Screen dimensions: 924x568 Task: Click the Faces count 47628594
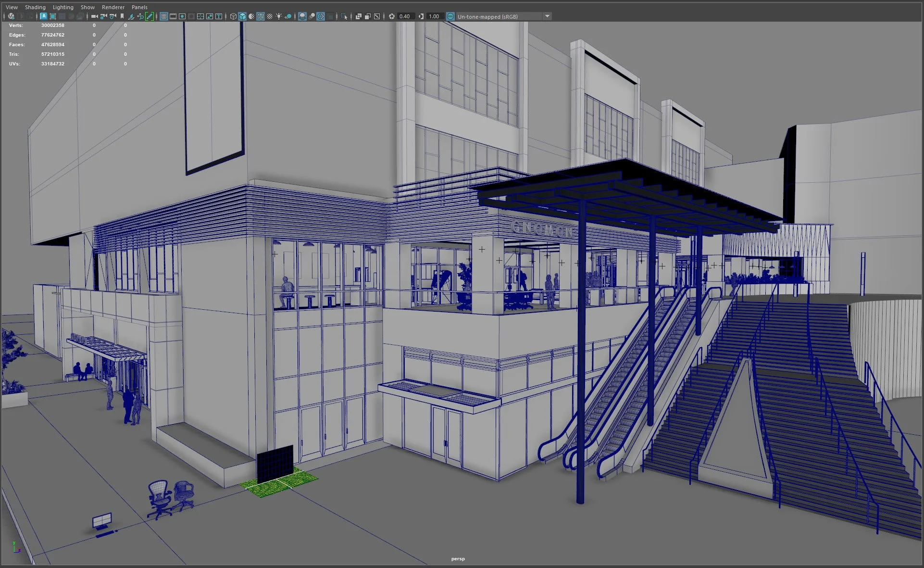click(52, 45)
